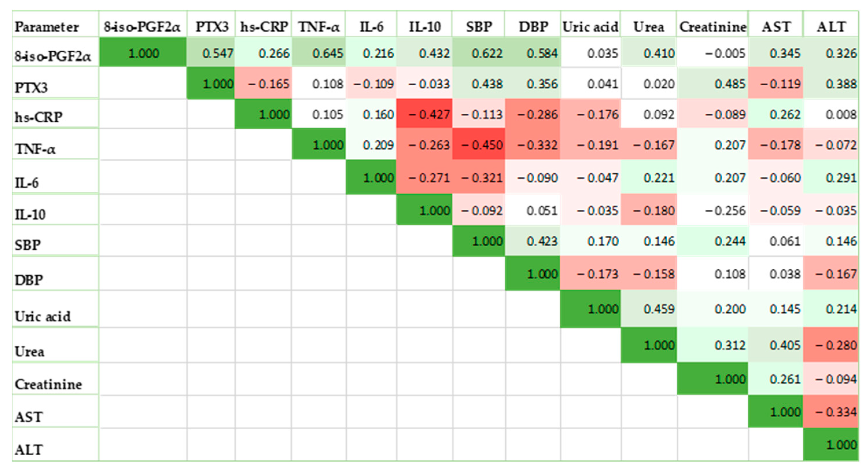This screenshot has height=475, width=868.
Task: Select the 0.423 SBP–DBP cell
Action: click(533, 241)
